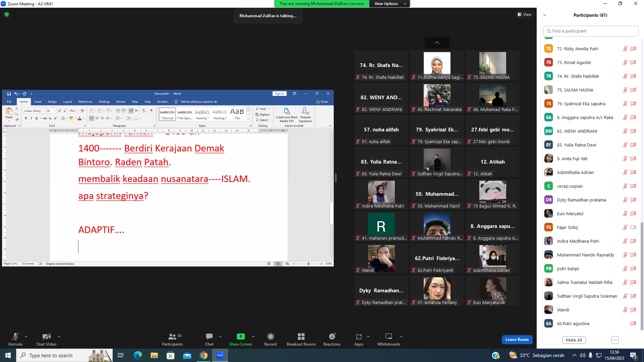Toggle mute icon for Wandi in participants list
The width and height of the screenshot is (644, 362).
click(625, 310)
